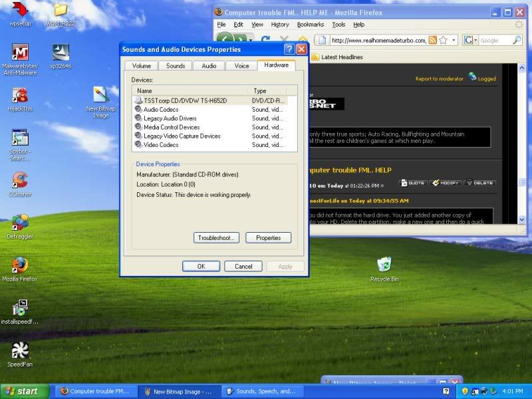Open the Firefox View menu

[257, 25]
